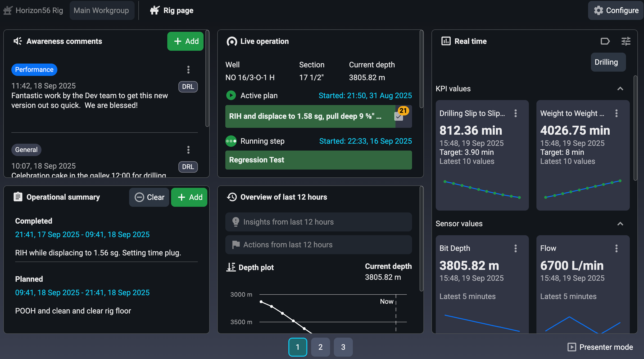Open Real time filter sliders icon
Image resolution: width=644 pixels, height=359 pixels.
click(x=626, y=41)
